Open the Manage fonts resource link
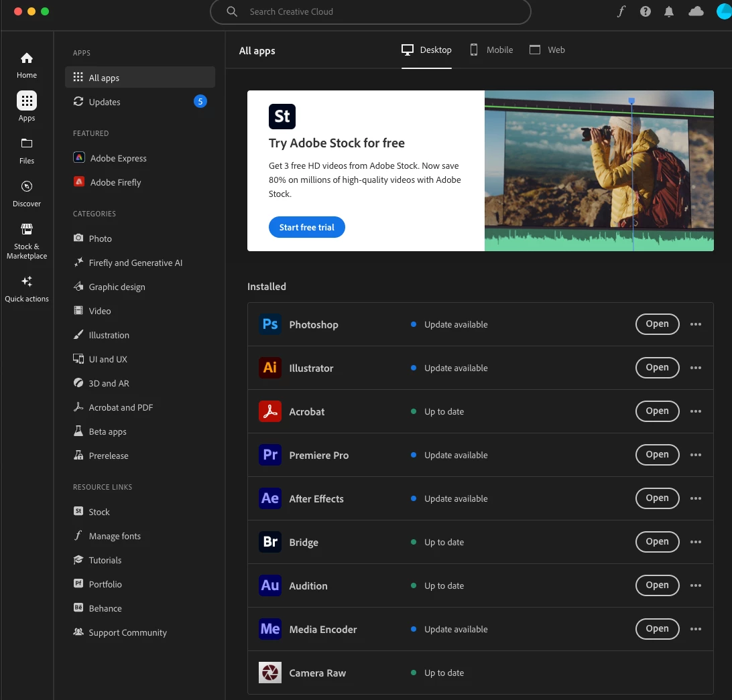732x700 pixels. 107,536
